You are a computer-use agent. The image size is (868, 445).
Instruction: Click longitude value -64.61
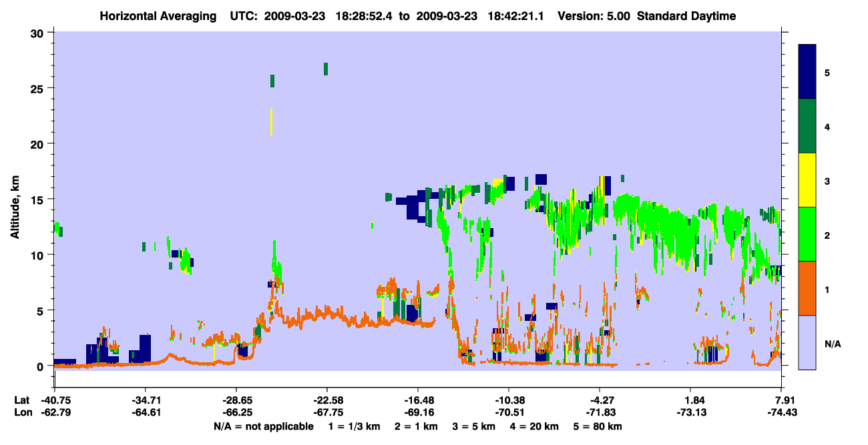[146, 412]
